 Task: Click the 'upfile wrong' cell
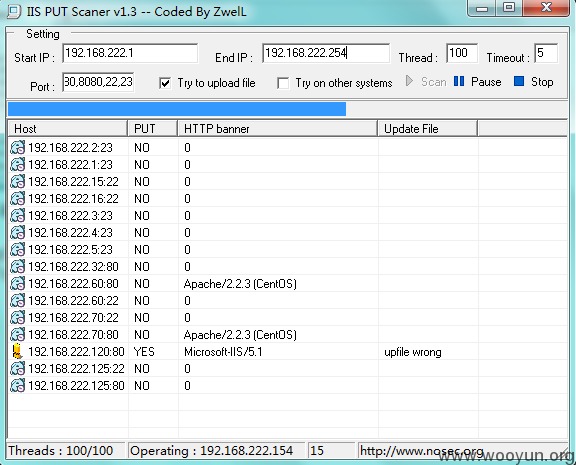[x=413, y=352]
